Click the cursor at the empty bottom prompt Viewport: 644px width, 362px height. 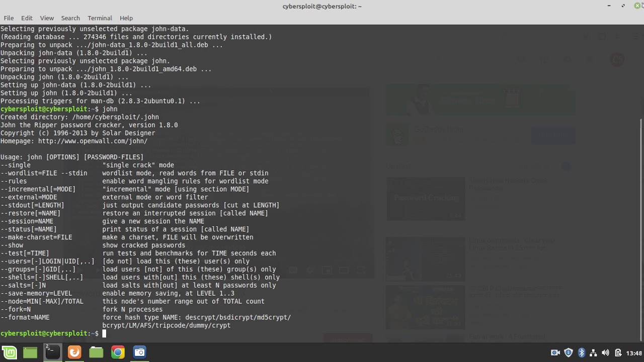(104, 333)
